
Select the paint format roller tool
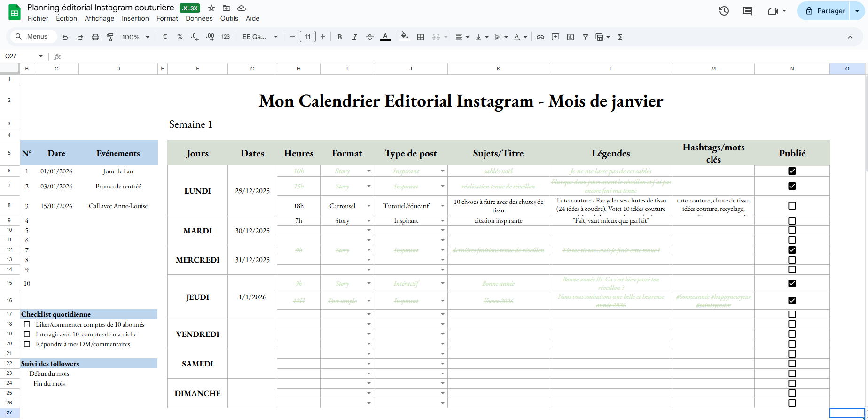(x=110, y=37)
